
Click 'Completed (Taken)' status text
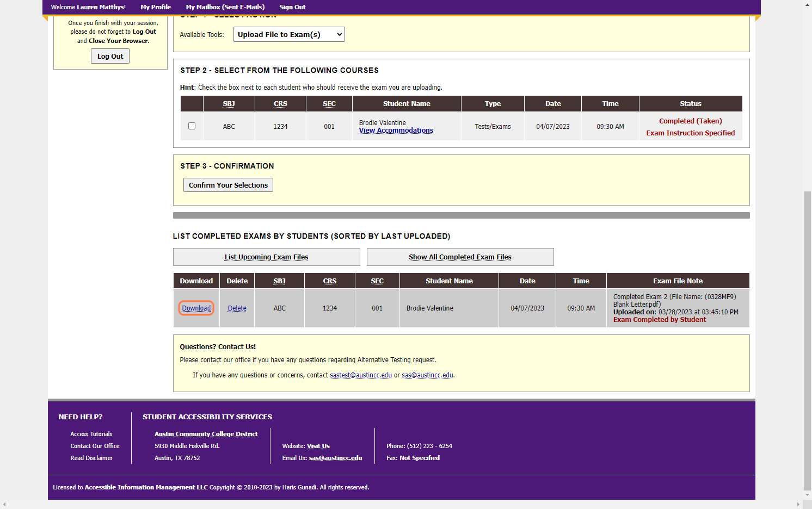click(x=691, y=121)
